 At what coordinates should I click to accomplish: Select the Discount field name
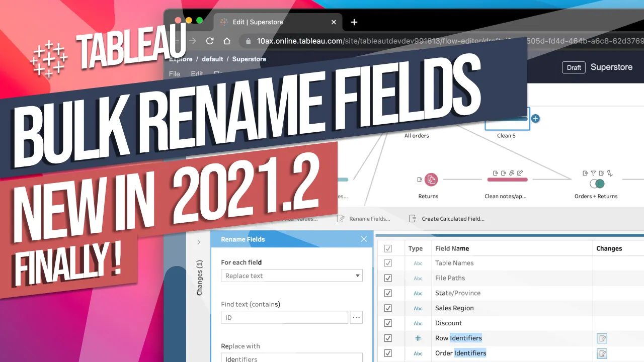click(448, 323)
